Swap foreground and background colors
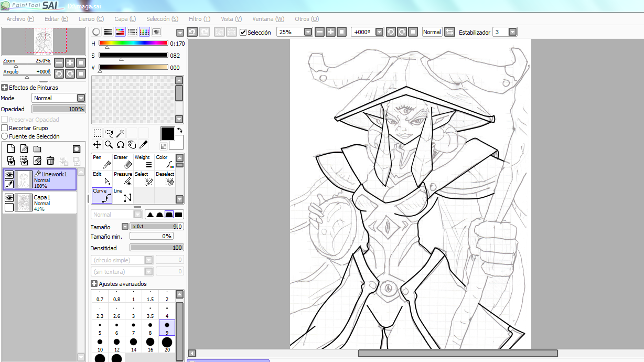 179,130
